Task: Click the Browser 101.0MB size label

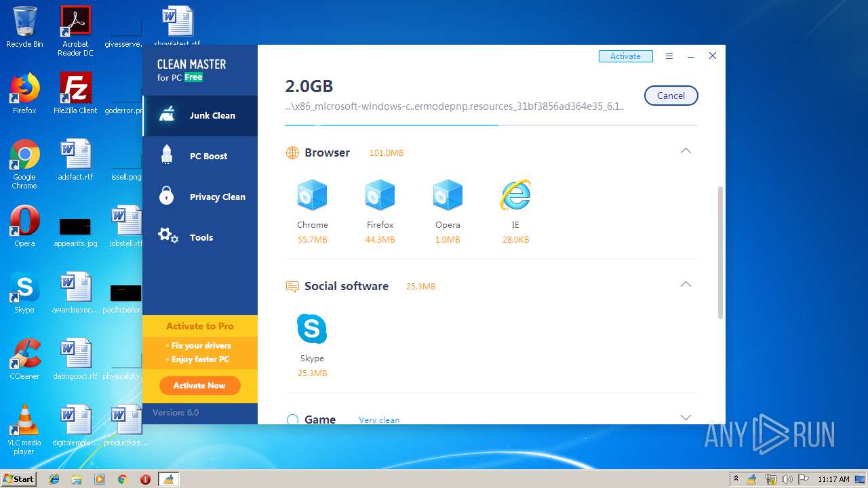Action: tap(387, 153)
